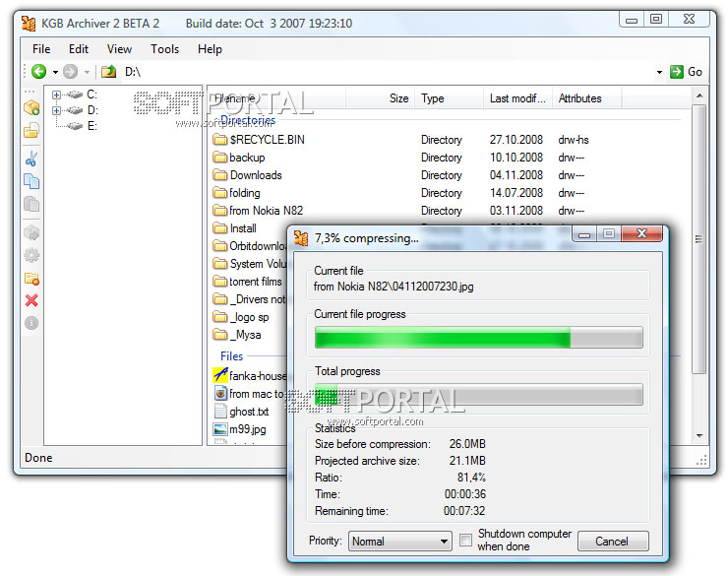Click the folder with red minus icon
The height and width of the screenshot is (576, 728).
pyautogui.click(x=31, y=279)
